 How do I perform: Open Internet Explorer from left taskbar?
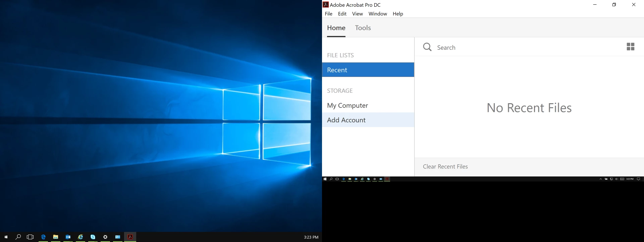[80, 237]
